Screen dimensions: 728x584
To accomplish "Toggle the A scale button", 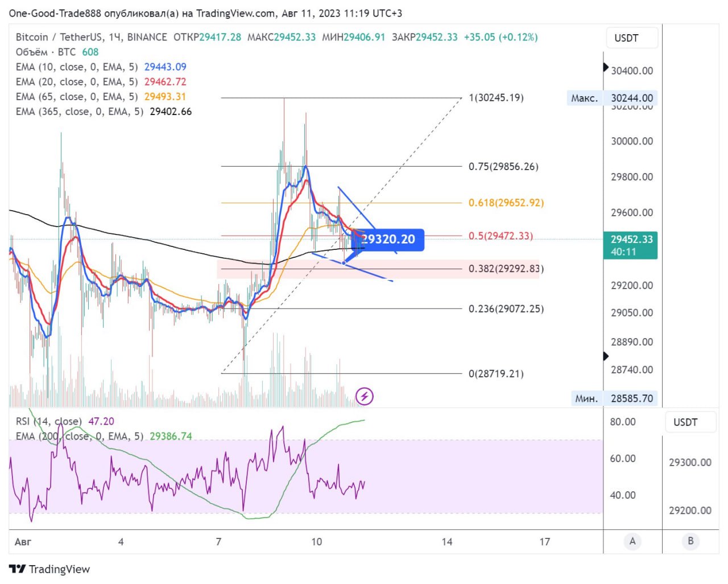I will [x=632, y=541].
